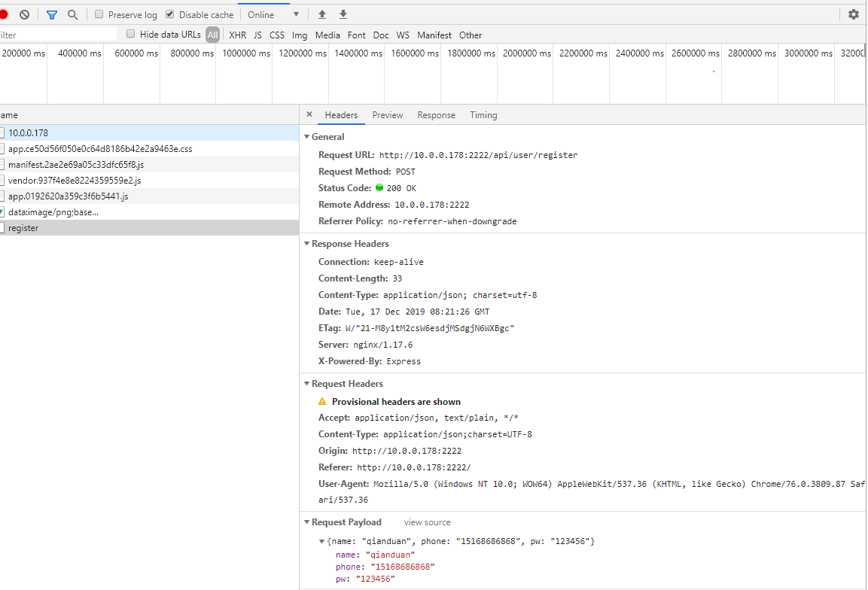Enable Preserve log checkbox

(x=99, y=14)
